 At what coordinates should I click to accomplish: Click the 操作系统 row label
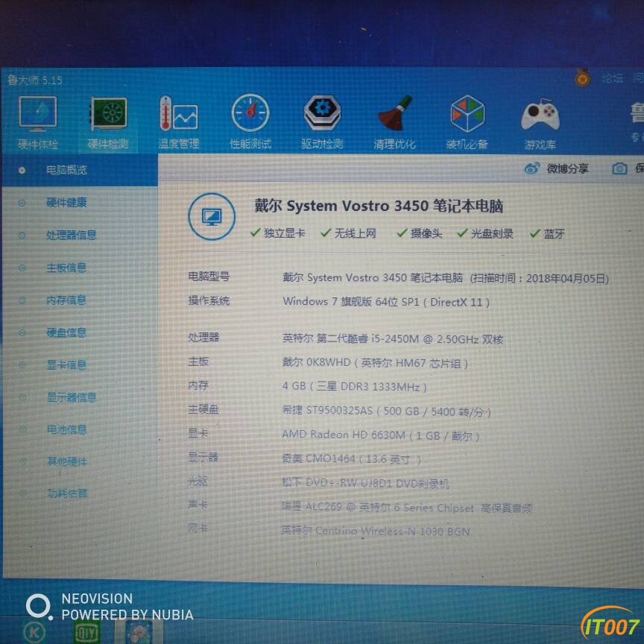coord(209,300)
